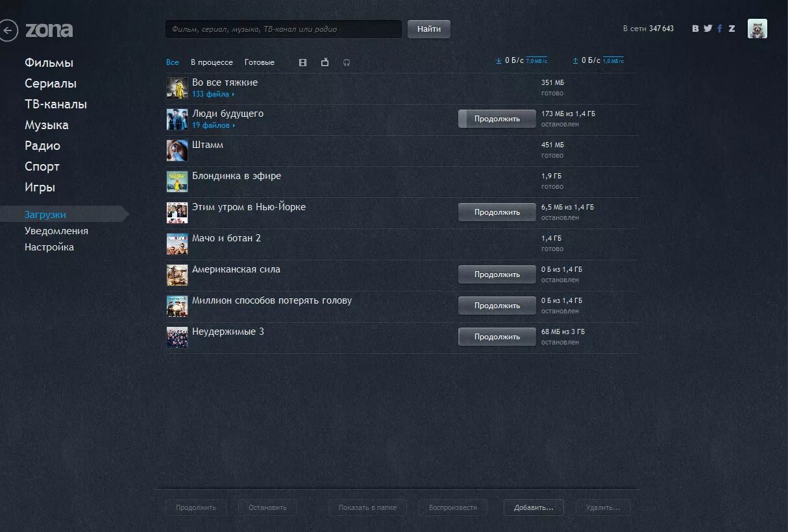This screenshot has width=788, height=532.
Task: Click the Воспроизвести button
Action: 453,507
